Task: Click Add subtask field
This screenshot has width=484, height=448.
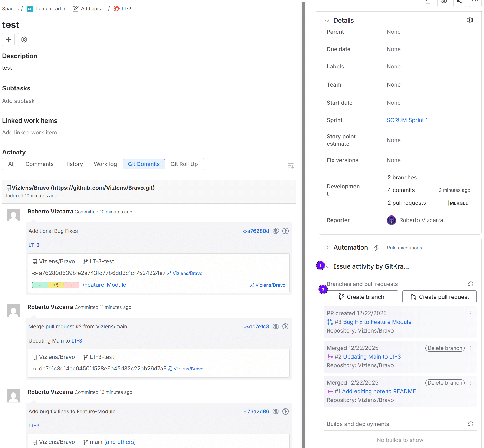Action: tap(18, 101)
